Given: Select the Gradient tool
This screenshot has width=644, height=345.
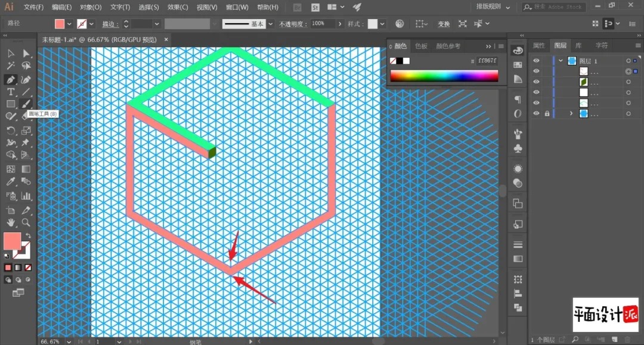Looking at the screenshot, I should click(26, 169).
